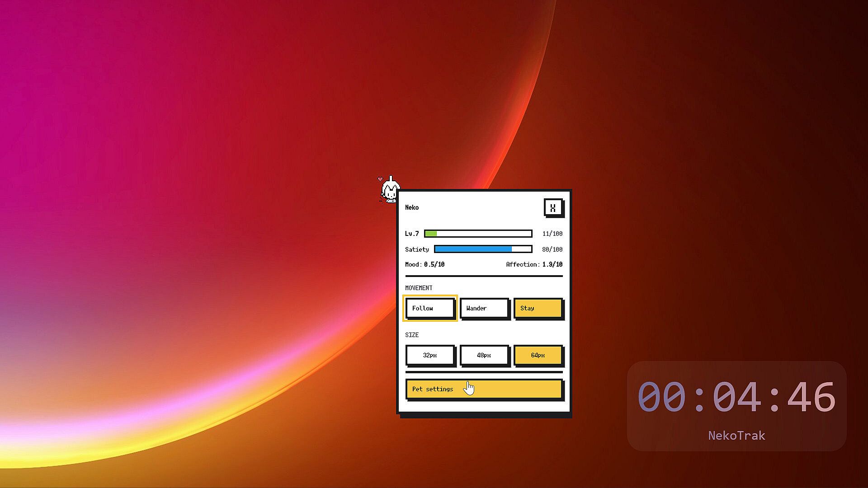Click the Lv.7 level label

point(412,234)
